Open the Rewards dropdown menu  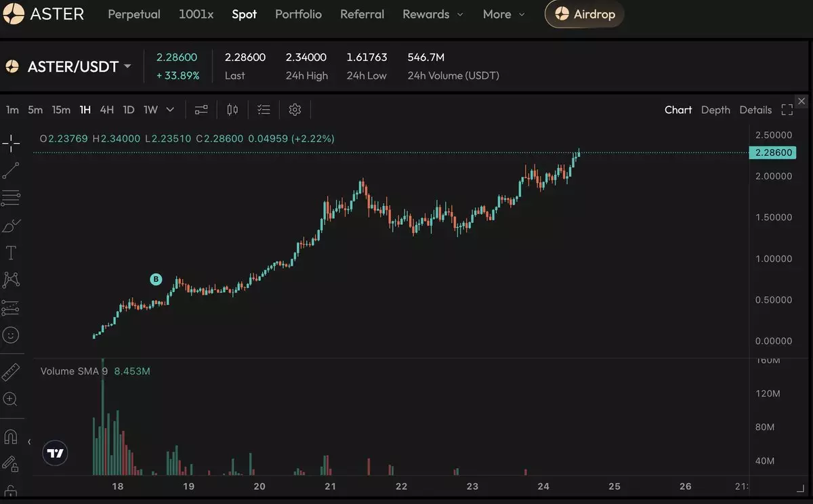point(433,14)
